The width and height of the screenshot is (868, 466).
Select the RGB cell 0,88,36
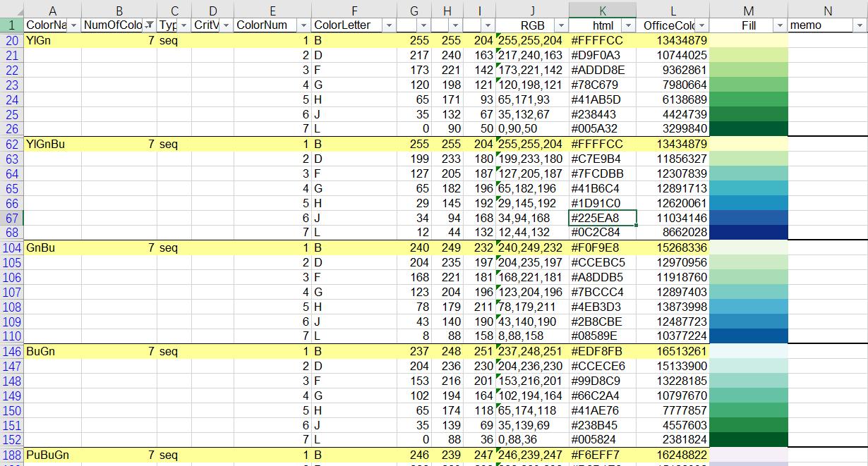(532, 440)
